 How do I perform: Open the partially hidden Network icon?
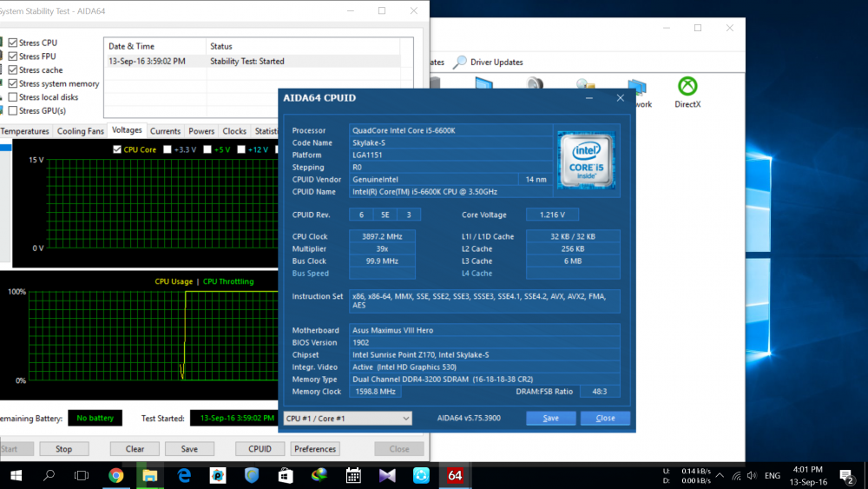coord(640,92)
